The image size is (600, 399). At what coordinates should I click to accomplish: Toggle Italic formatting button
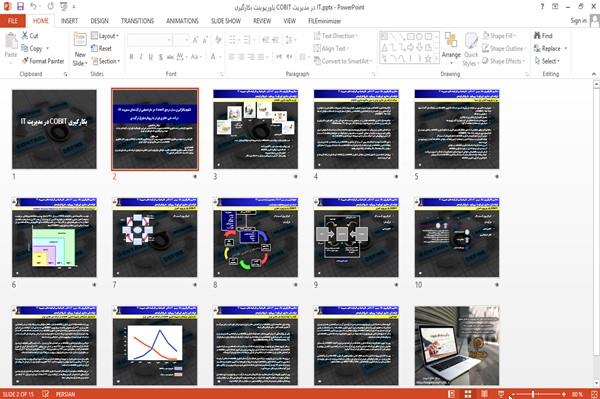[141, 57]
